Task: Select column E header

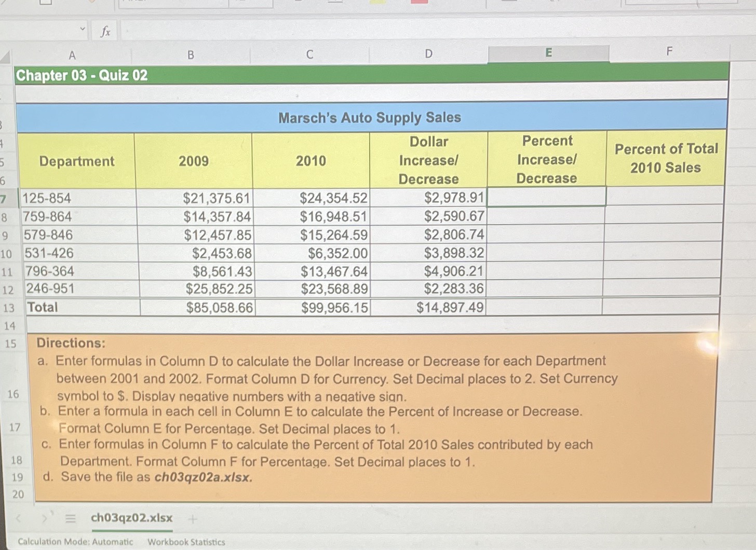Action: 548,52
